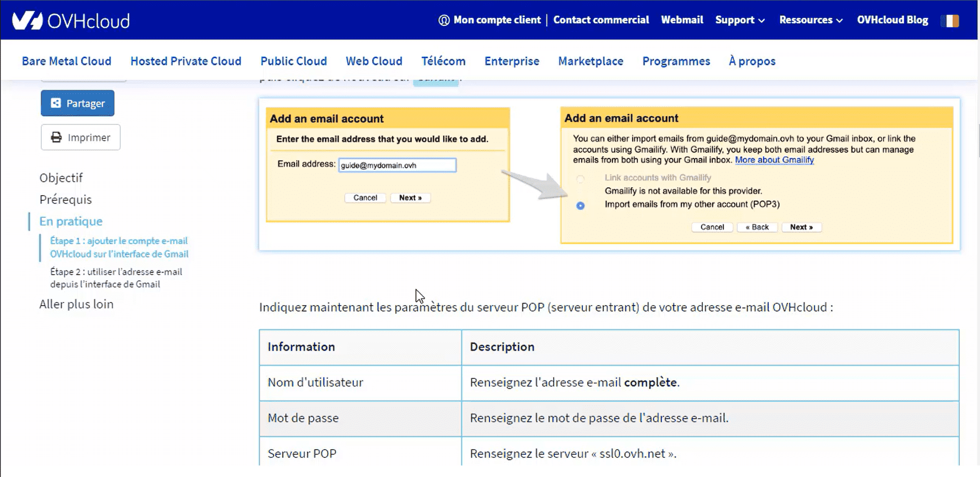Click the Nom d'utilisateur cell
Image resolution: width=980 pixels, height=477 pixels.
click(360, 383)
